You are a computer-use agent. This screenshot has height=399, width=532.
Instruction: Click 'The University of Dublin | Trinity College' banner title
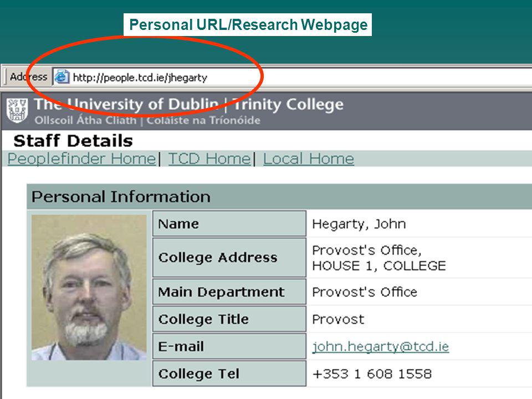point(188,104)
